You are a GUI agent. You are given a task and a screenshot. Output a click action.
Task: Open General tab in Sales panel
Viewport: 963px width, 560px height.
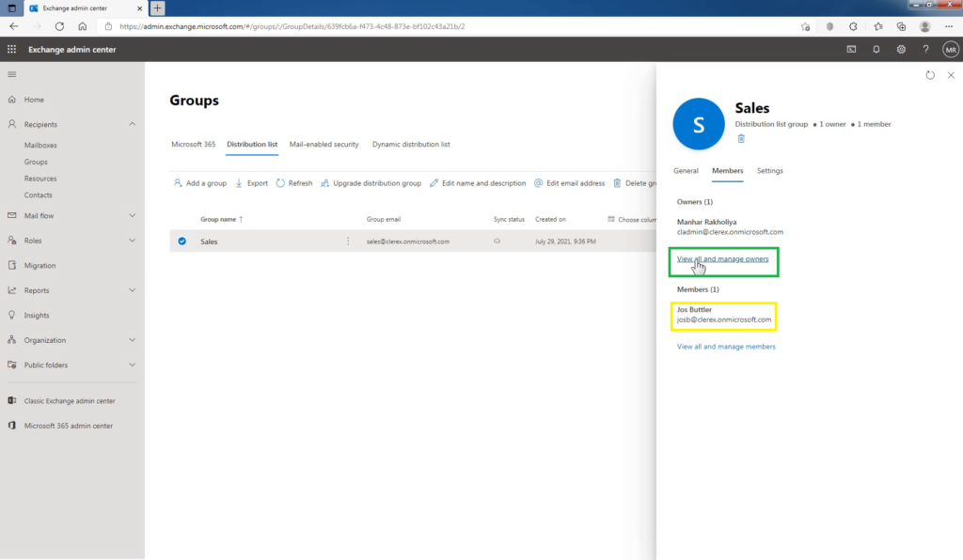686,170
